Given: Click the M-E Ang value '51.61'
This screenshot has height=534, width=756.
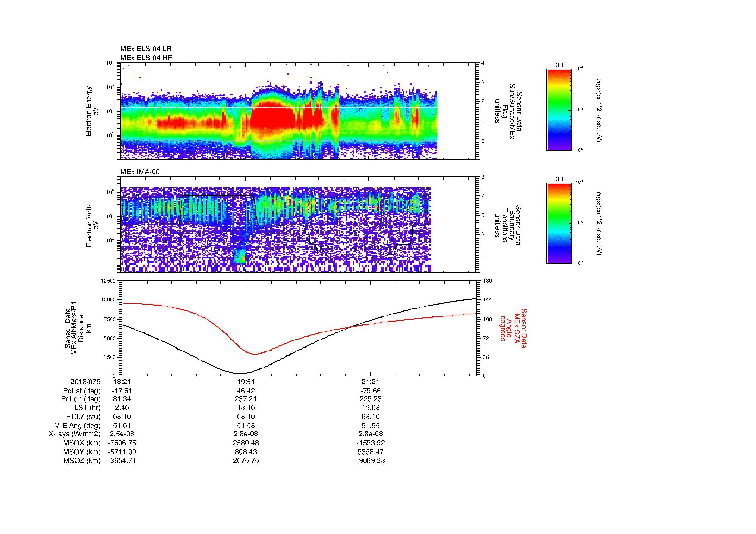Looking at the screenshot, I should click(122, 425).
